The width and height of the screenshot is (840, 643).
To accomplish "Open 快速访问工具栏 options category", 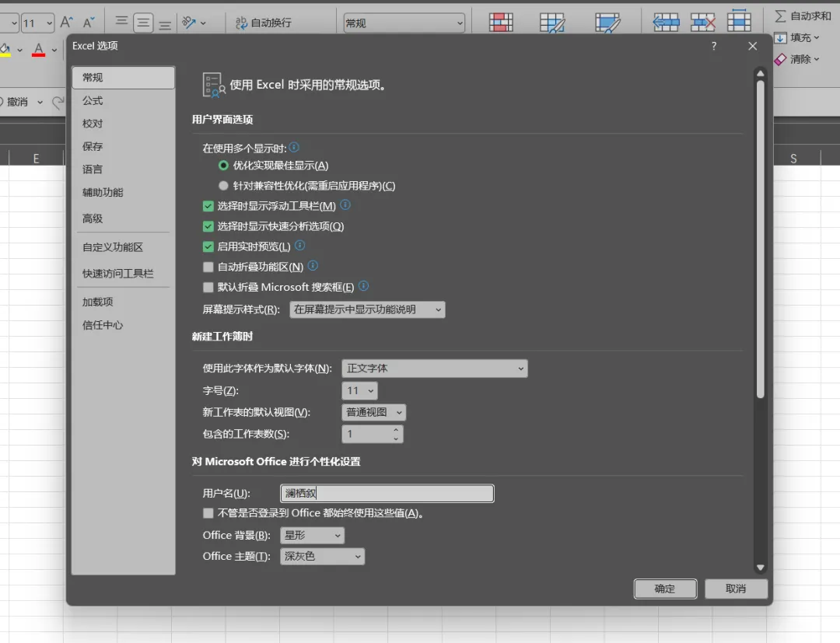I will pos(123,274).
